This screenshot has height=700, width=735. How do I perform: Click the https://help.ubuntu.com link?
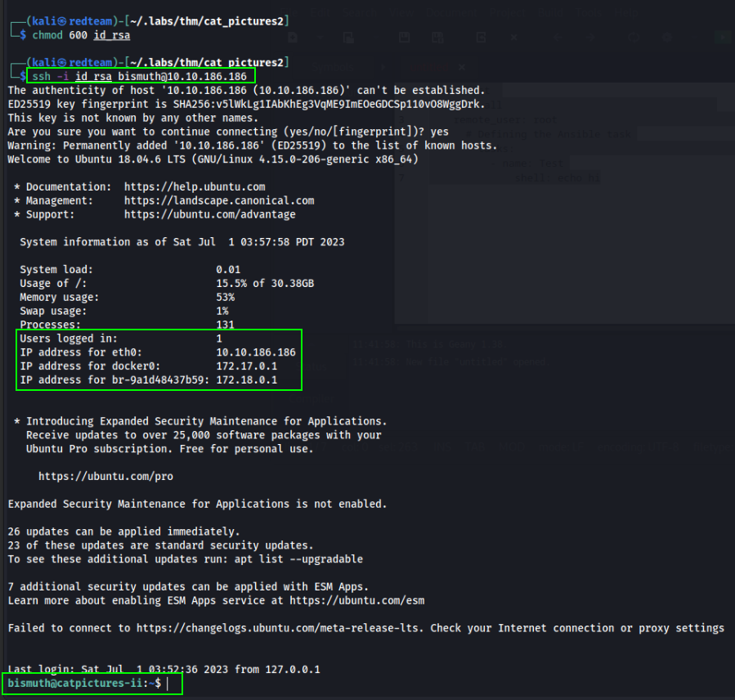click(195, 186)
